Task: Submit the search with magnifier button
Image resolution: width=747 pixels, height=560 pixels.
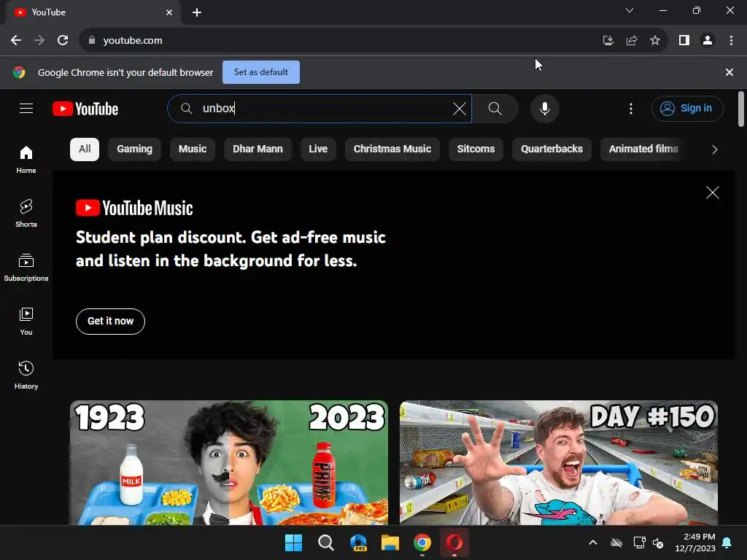Action: coord(495,109)
